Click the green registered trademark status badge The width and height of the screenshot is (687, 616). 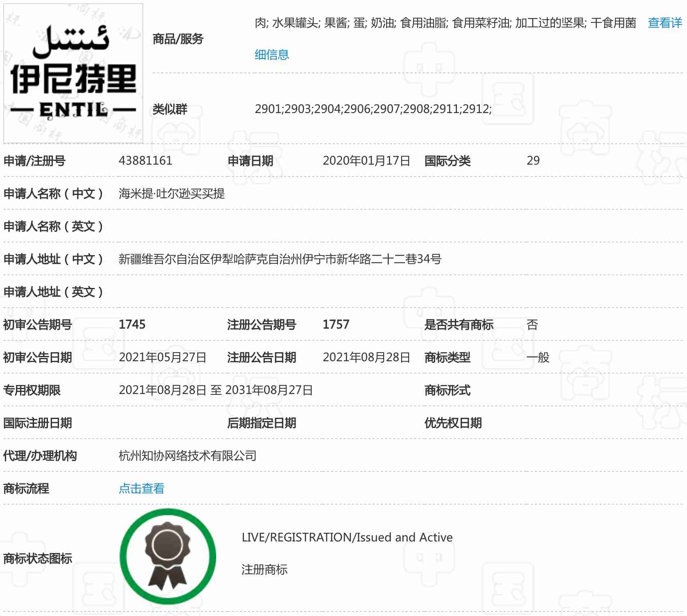pyautogui.click(x=168, y=556)
